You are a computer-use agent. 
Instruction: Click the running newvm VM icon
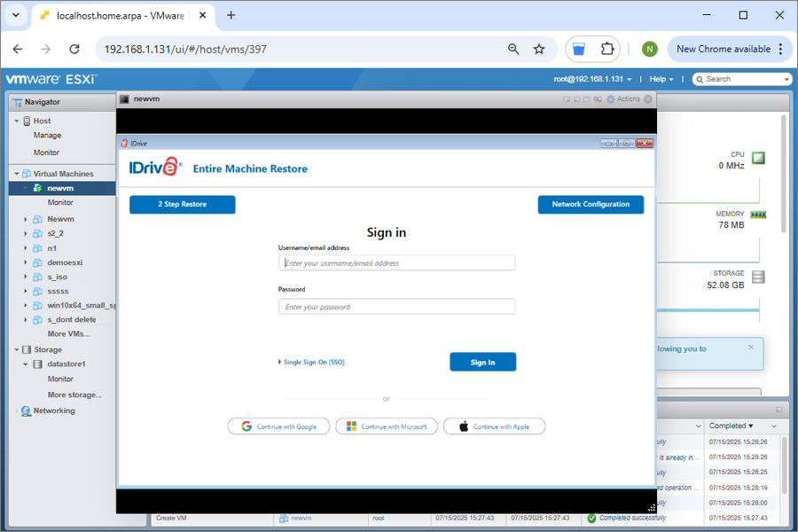(x=37, y=188)
